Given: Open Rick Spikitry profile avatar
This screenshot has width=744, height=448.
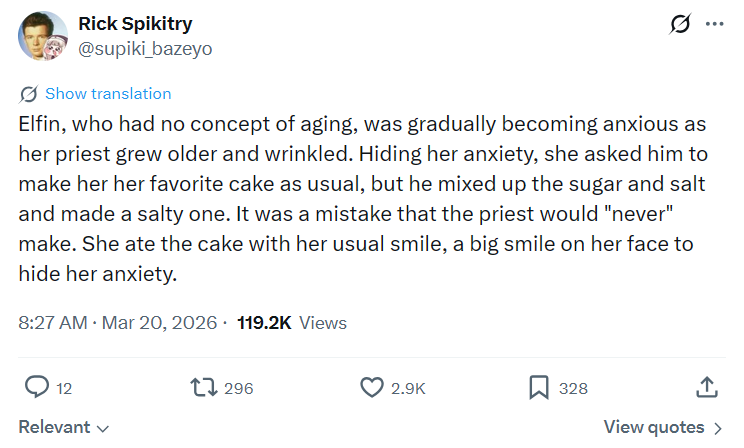Looking at the screenshot, I should coord(43,36).
